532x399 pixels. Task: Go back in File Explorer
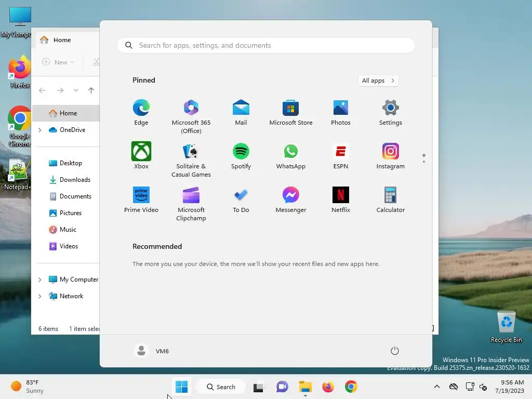click(42, 90)
